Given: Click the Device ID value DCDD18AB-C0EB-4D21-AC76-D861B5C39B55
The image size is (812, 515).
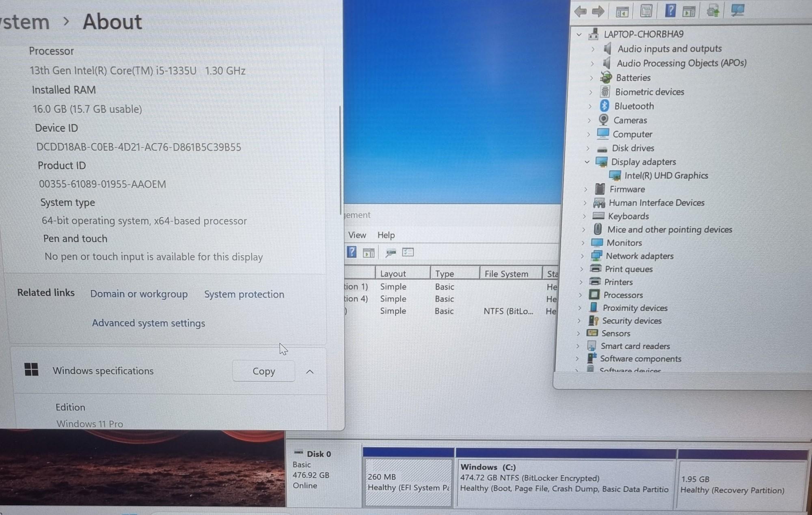Looking at the screenshot, I should 138,147.
